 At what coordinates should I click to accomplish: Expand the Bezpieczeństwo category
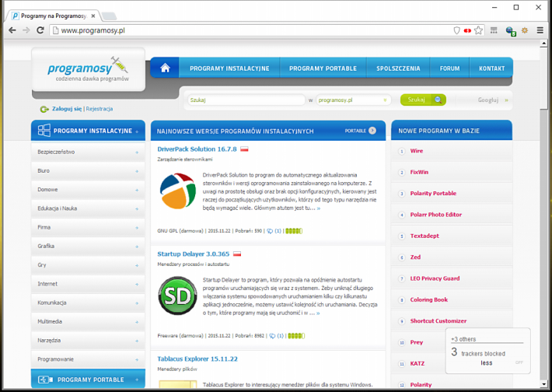pyautogui.click(x=88, y=152)
